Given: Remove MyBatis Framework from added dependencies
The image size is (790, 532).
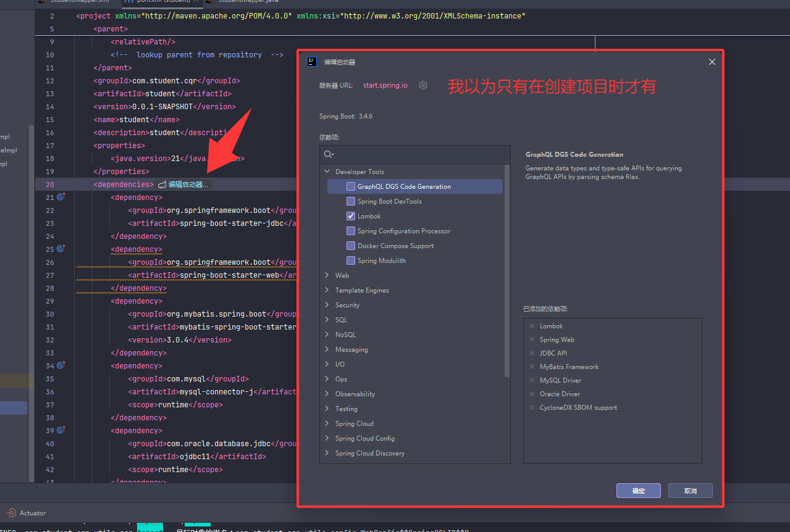Looking at the screenshot, I should click(x=532, y=367).
